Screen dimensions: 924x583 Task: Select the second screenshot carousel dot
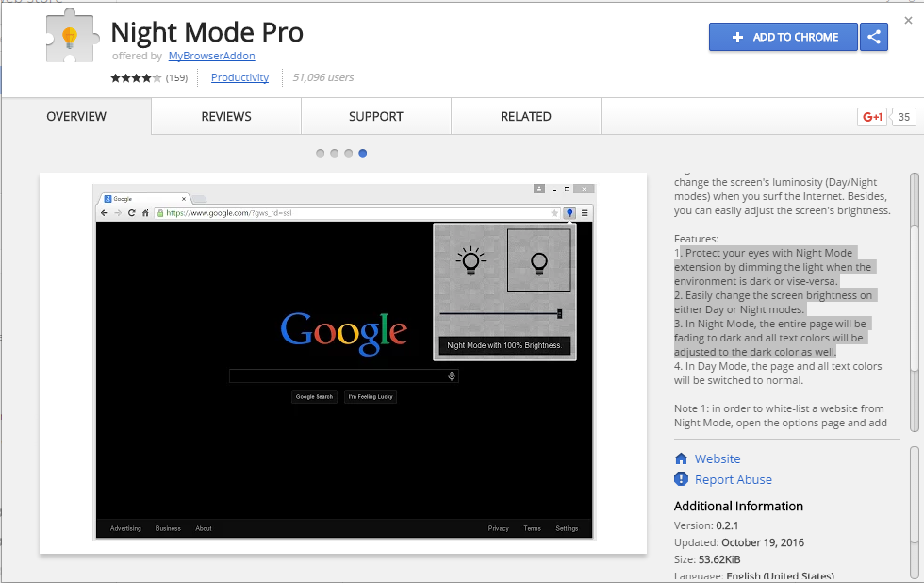[x=334, y=153]
